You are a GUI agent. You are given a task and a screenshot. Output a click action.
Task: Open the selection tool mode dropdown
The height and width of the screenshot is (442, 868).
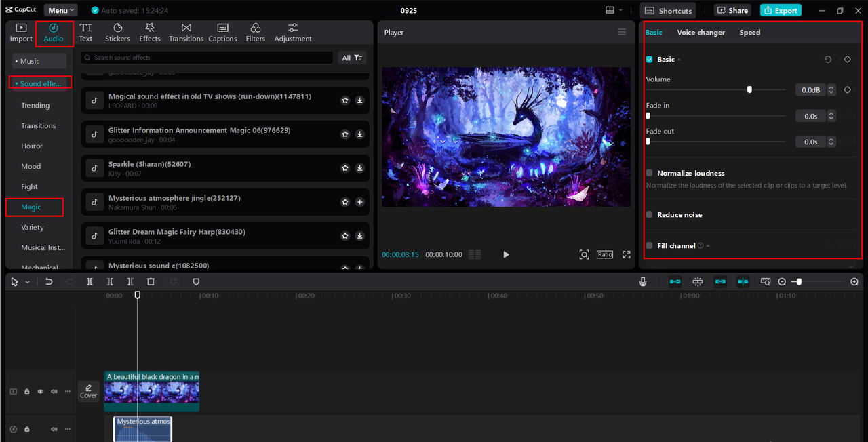[27, 281]
